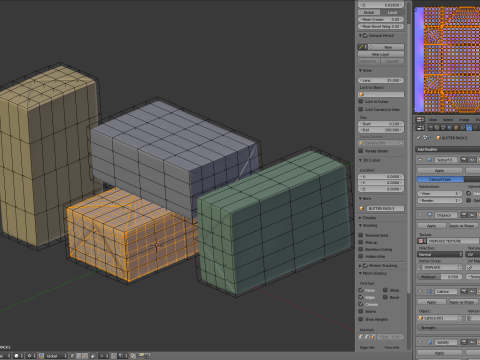The image size is (480, 360).
Task: Collapse the View panel
Action: (x=360, y=70)
